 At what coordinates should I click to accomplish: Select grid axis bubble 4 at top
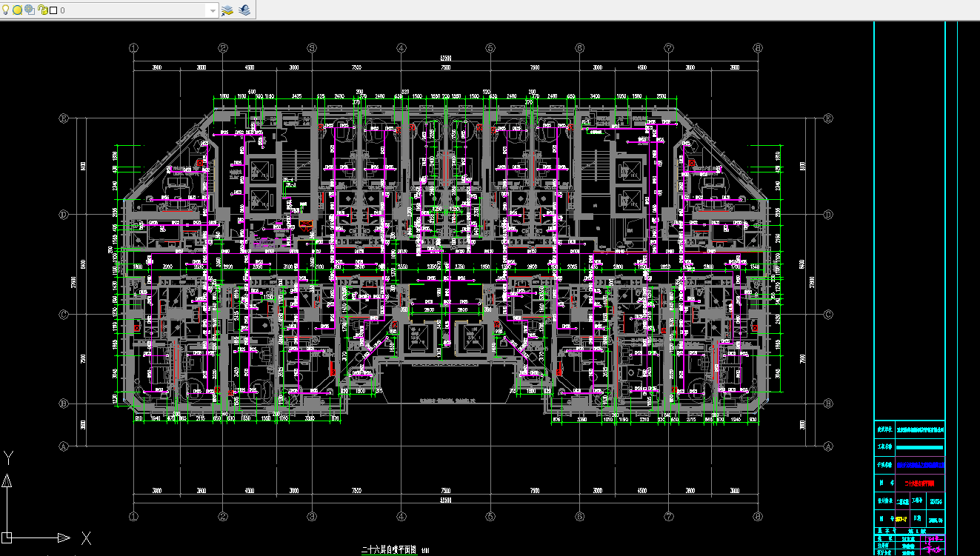pos(401,47)
